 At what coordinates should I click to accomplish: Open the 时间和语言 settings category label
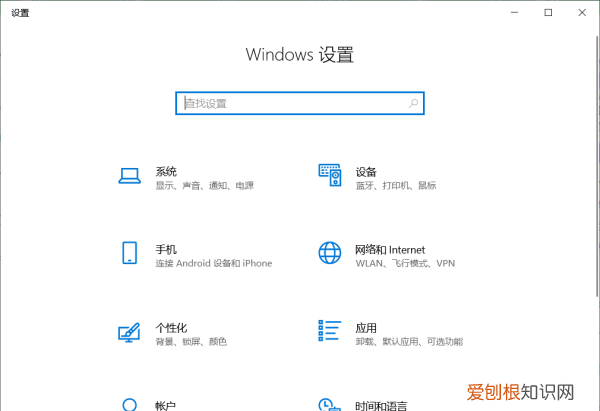coord(381,406)
